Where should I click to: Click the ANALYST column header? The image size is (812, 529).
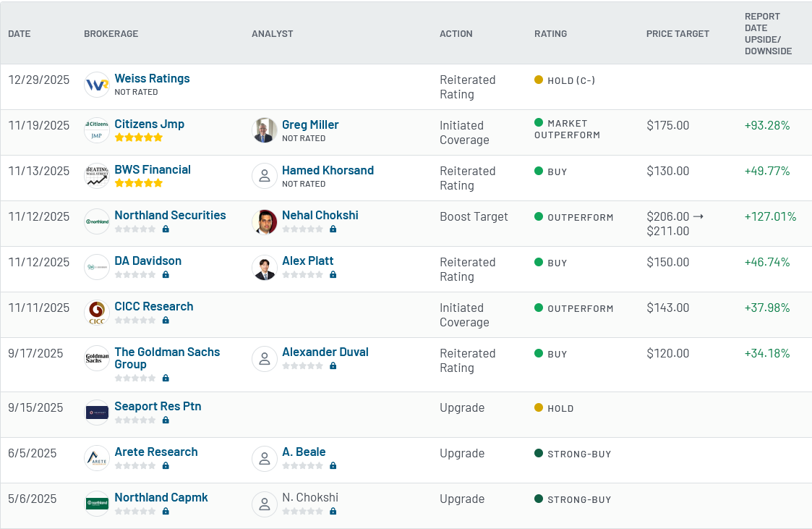pyautogui.click(x=273, y=34)
